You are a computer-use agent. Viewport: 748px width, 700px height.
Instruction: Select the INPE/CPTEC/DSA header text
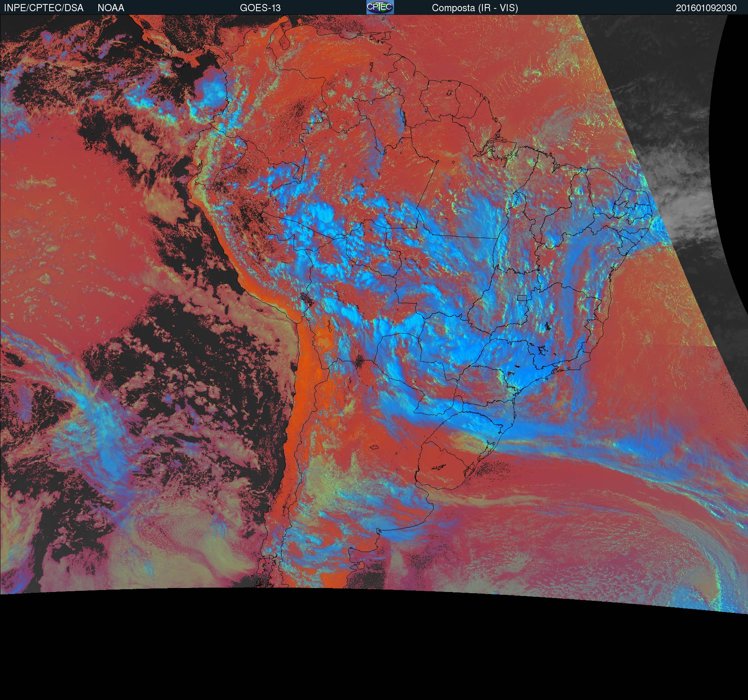point(44,8)
